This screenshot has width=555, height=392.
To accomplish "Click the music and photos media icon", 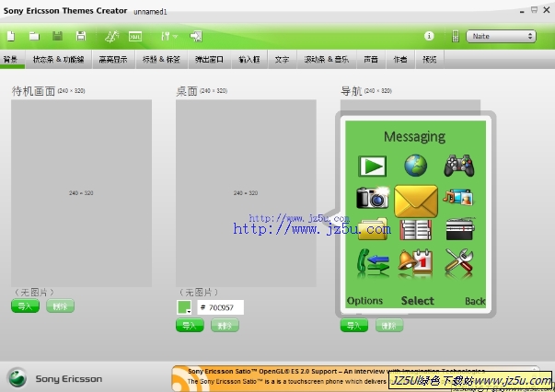I will [x=458, y=197].
